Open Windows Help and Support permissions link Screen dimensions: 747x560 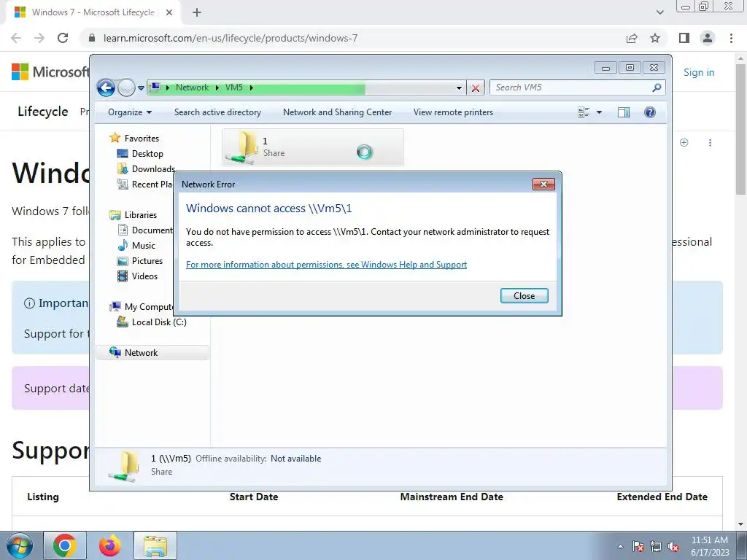[326, 265]
